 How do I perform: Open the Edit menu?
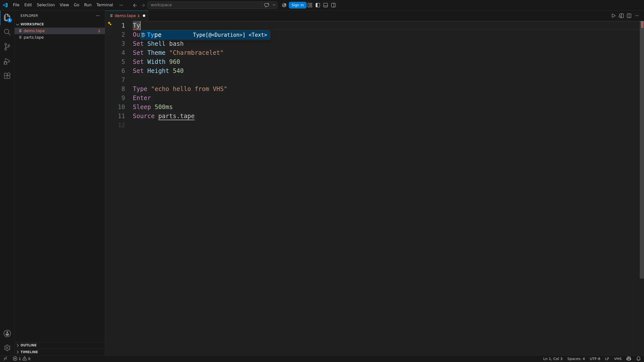click(x=28, y=5)
